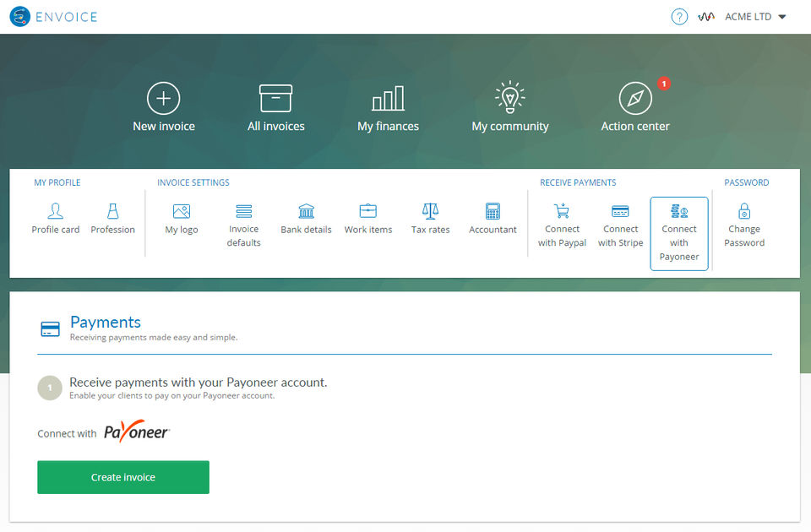Open Action center compass icon

[x=635, y=98]
